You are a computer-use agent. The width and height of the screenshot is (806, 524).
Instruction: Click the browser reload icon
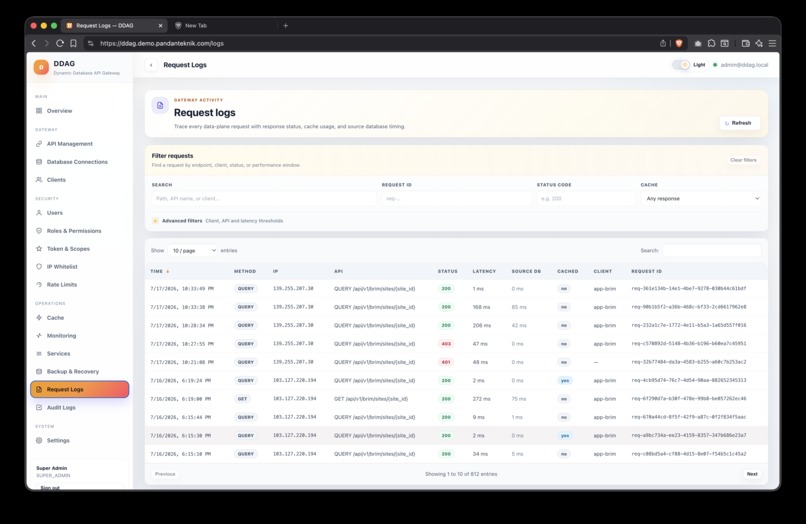(60, 43)
